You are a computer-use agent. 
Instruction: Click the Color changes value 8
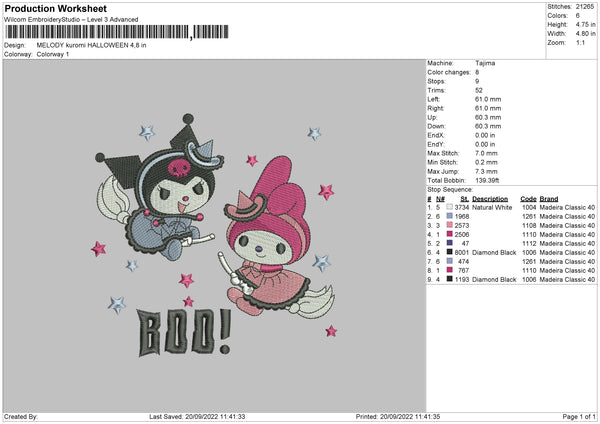[x=477, y=72]
